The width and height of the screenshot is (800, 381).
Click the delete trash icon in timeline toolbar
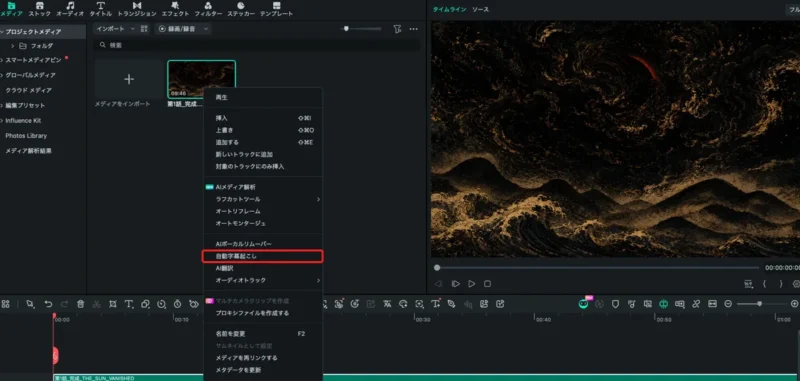click(x=80, y=304)
